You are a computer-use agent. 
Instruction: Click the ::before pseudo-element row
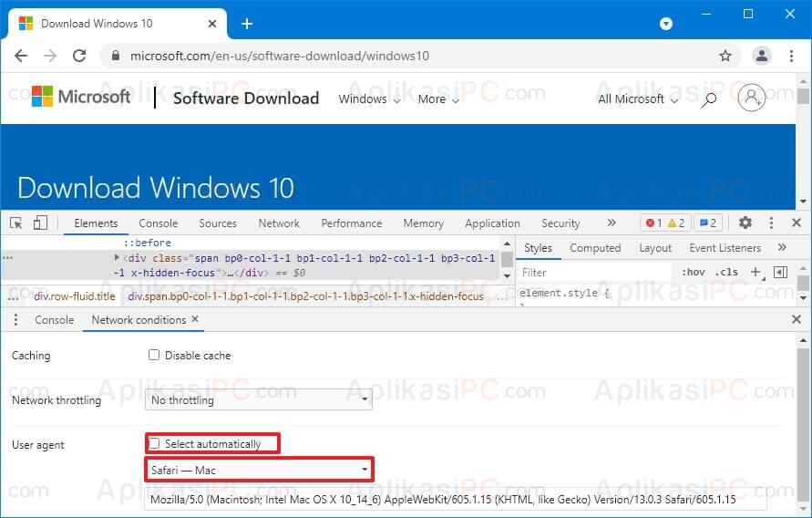pos(147,243)
